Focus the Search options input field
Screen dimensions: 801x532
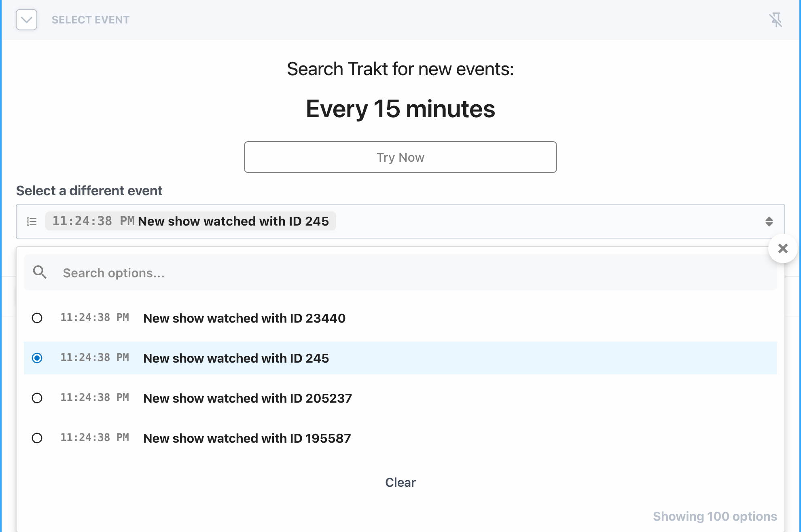pos(405,273)
